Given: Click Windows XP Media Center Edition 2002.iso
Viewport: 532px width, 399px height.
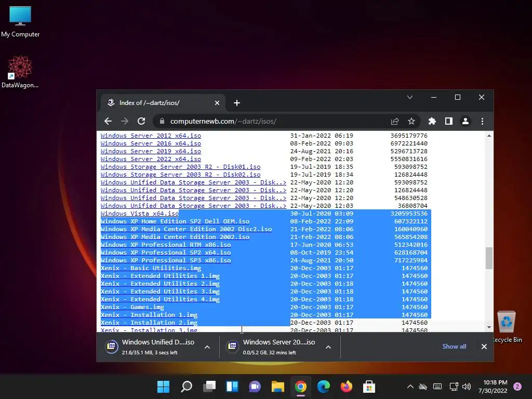Looking at the screenshot, I should (175, 237).
